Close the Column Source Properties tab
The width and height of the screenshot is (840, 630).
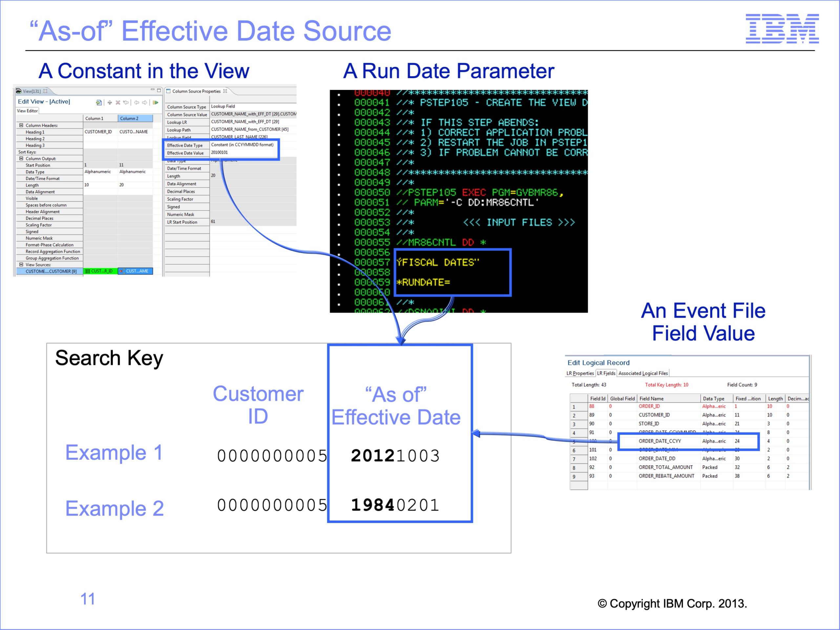click(x=225, y=91)
